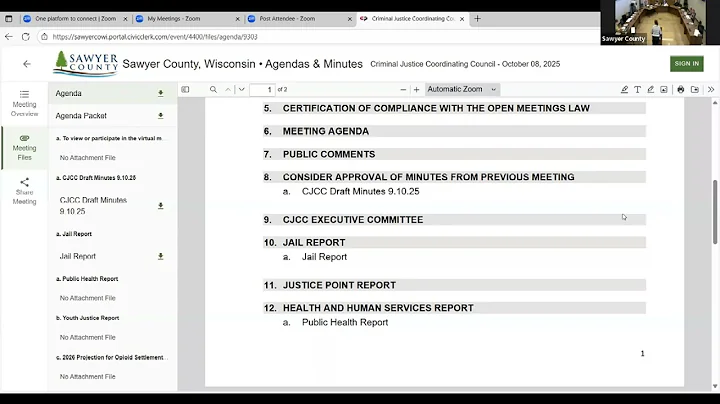Image resolution: width=720 pixels, height=404 pixels.
Task: Open Share Meeting in left sidebar
Action: tap(24, 191)
